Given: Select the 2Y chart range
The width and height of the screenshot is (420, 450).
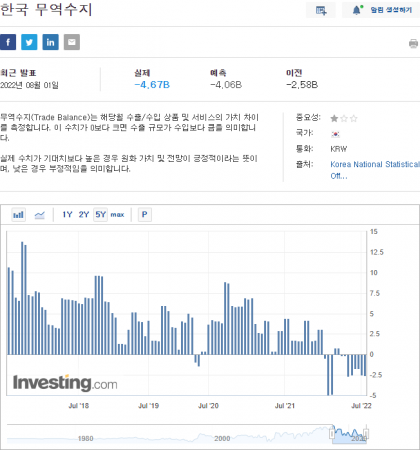Looking at the screenshot, I should click(x=84, y=214).
